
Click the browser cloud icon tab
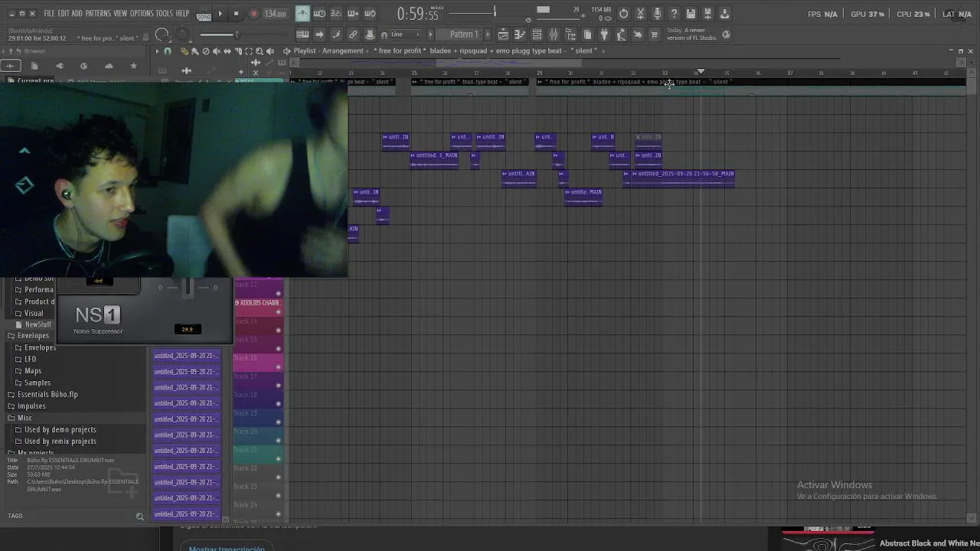tap(109, 66)
